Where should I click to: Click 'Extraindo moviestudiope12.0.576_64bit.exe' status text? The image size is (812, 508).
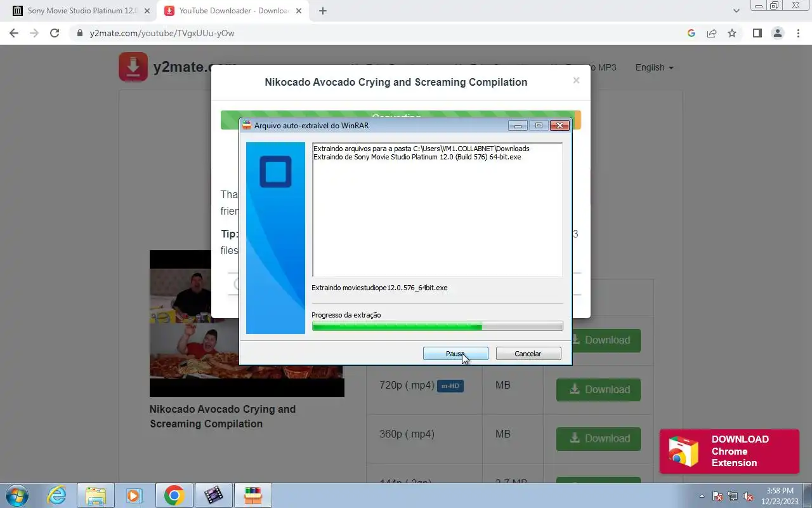click(x=379, y=288)
